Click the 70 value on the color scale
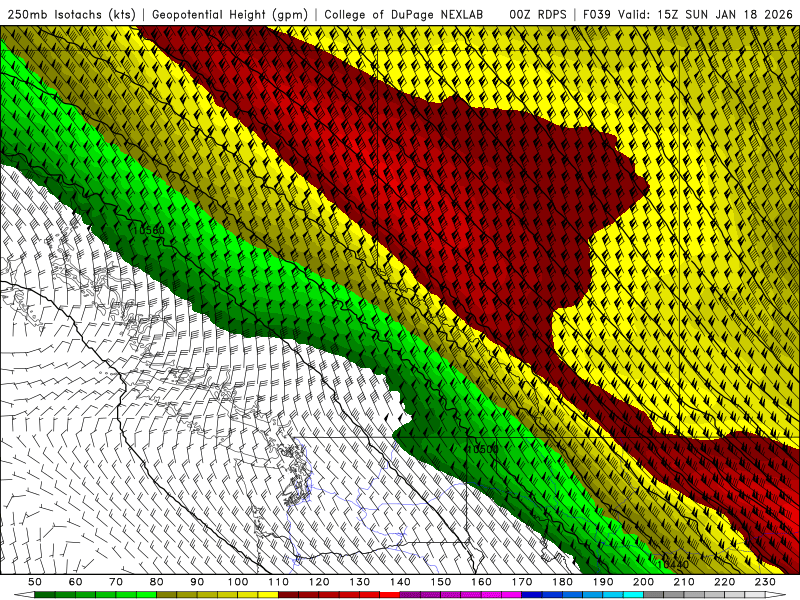Screen dimensions: 800x600 tap(116, 582)
